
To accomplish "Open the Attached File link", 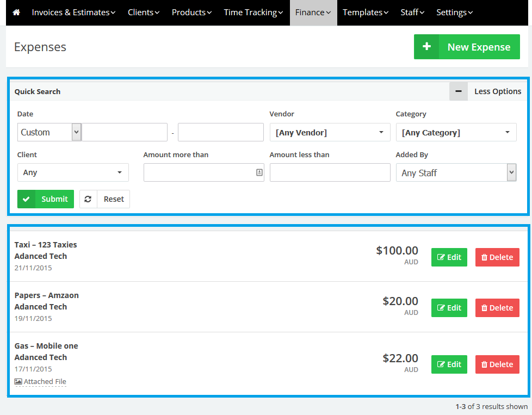I will pos(45,382).
